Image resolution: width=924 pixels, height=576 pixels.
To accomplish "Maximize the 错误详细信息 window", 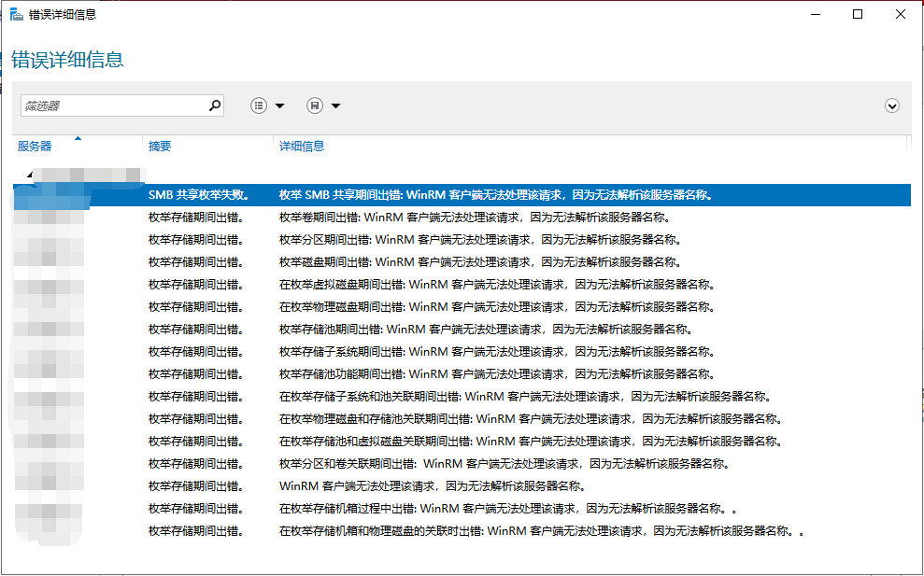I will click(858, 14).
